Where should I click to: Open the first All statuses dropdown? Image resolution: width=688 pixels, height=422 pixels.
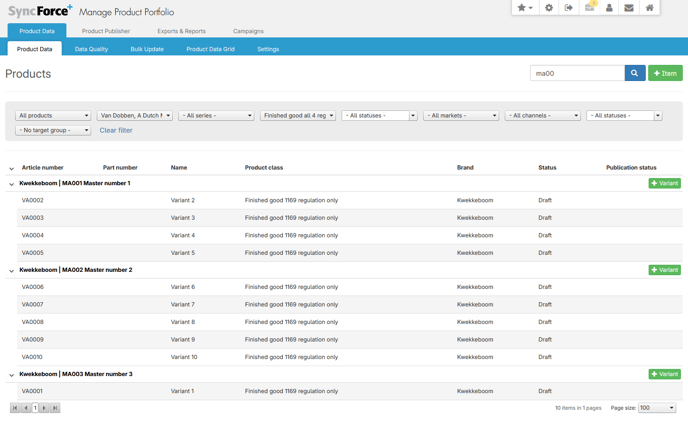(x=380, y=115)
